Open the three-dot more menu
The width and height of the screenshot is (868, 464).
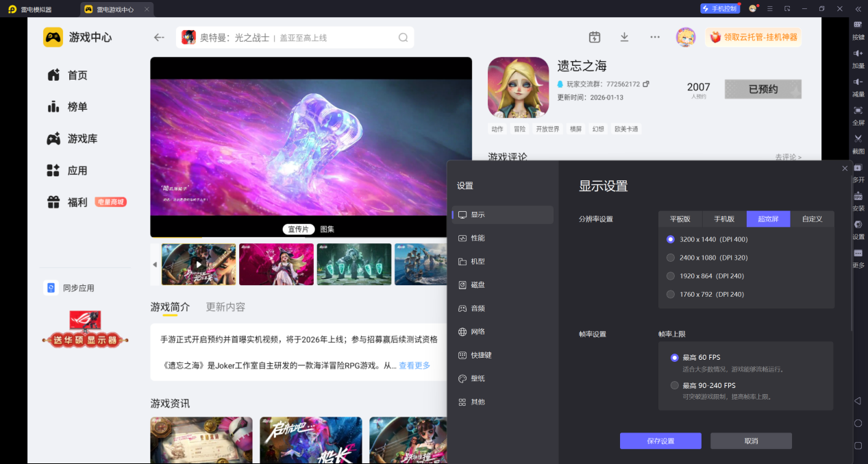point(655,37)
